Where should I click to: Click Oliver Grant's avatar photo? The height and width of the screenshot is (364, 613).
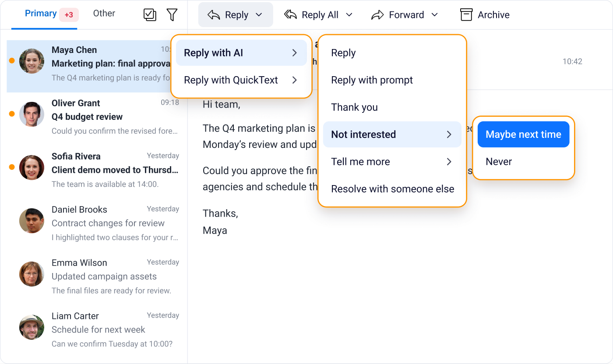32,114
